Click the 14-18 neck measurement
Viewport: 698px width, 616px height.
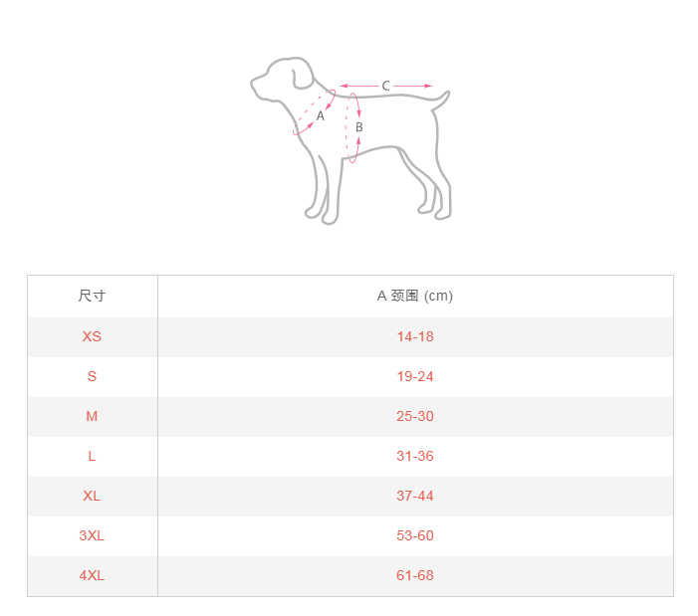pyautogui.click(x=415, y=336)
